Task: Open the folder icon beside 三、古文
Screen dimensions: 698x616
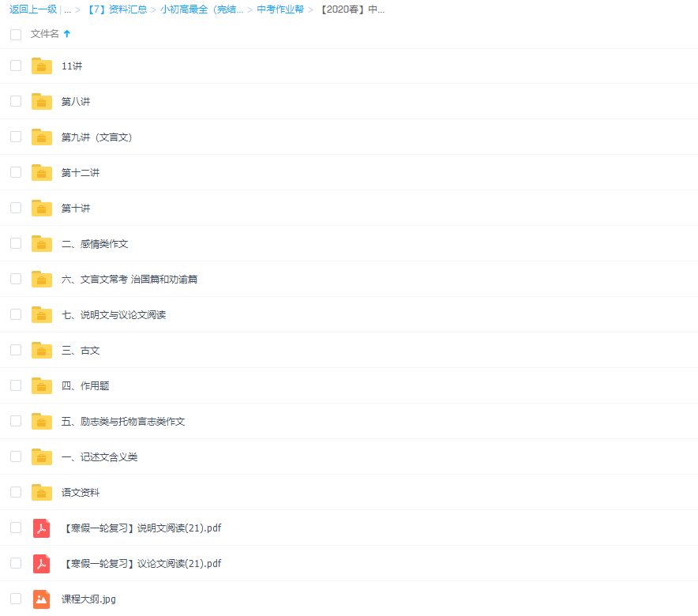Action: point(41,350)
